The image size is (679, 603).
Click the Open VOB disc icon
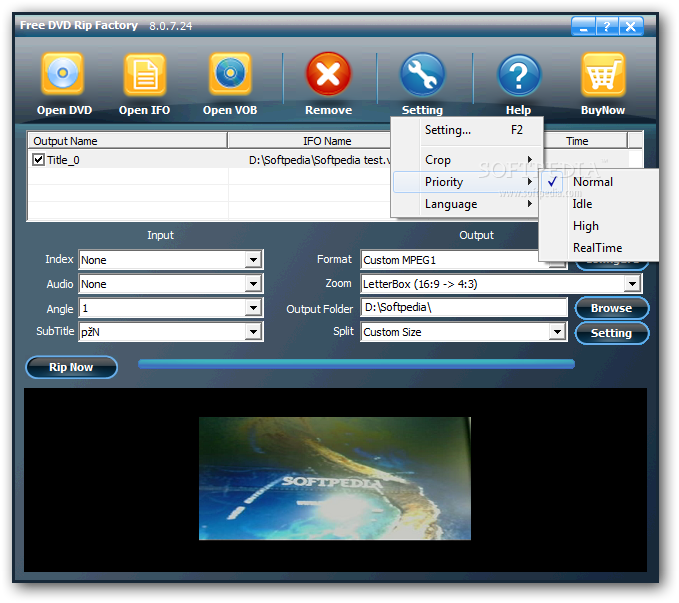(230, 74)
